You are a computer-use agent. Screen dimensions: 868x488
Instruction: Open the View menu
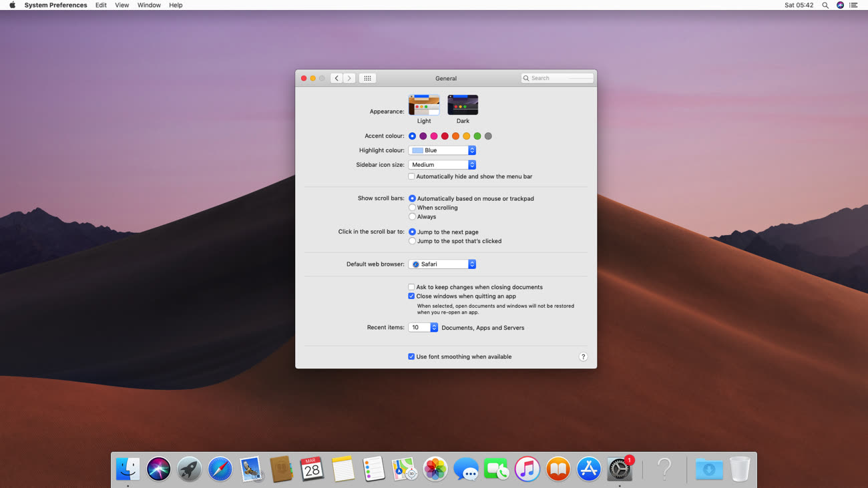(122, 5)
